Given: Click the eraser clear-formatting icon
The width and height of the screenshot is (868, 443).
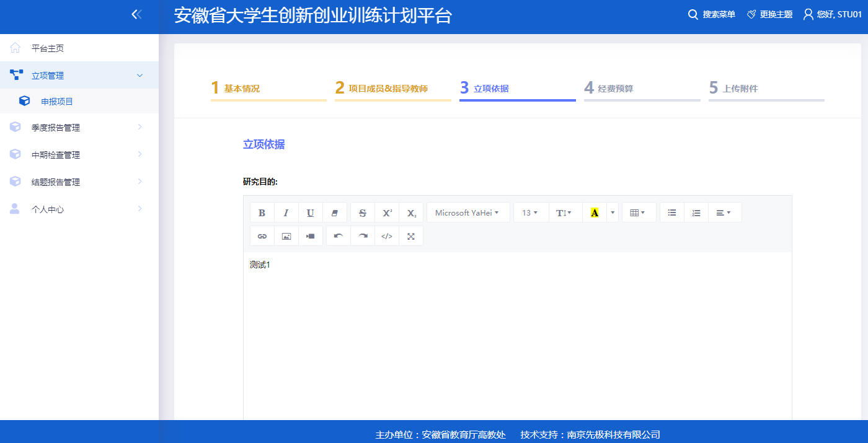Looking at the screenshot, I should click(x=335, y=213).
